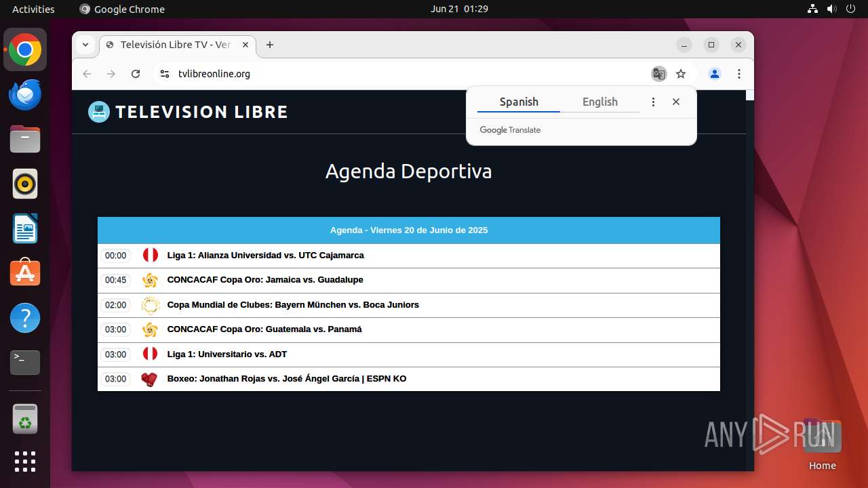Click the 00:45 time cell
Image resolution: width=868 pixels, height=488 pixels.
[115, 280]
